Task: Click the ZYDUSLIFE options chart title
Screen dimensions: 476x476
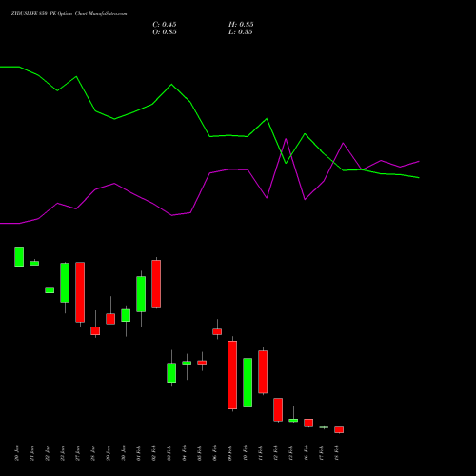Action: pyautogui.click(x=69, y=13)
